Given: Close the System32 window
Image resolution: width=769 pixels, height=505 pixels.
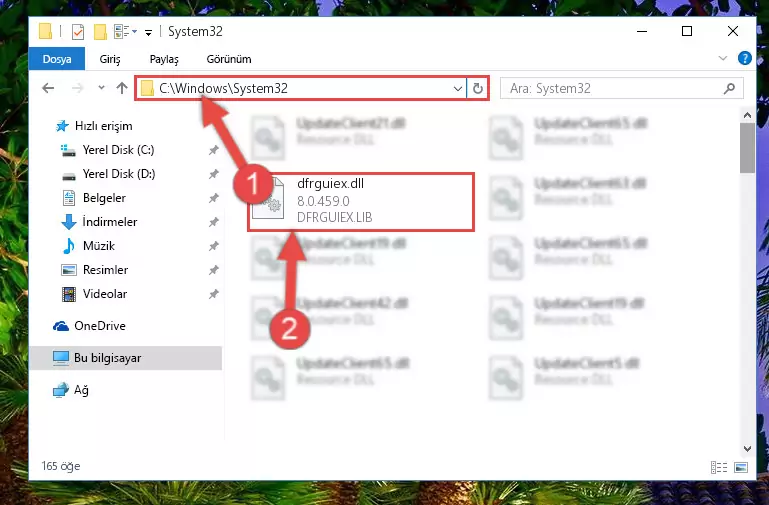Looking at the screenshot, I should point(733,31).
